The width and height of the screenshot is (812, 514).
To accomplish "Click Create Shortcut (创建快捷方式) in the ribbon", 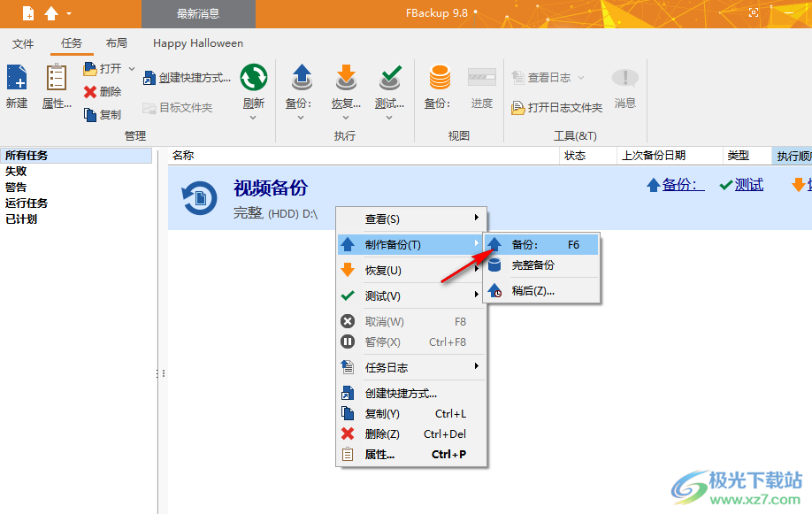I will coord(187,78).
